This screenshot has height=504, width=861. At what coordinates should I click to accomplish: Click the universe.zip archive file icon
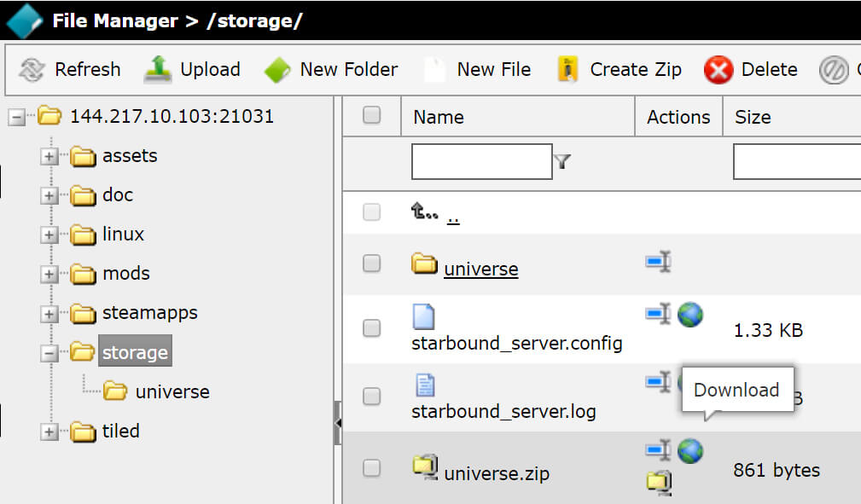(x=426, y=467)
